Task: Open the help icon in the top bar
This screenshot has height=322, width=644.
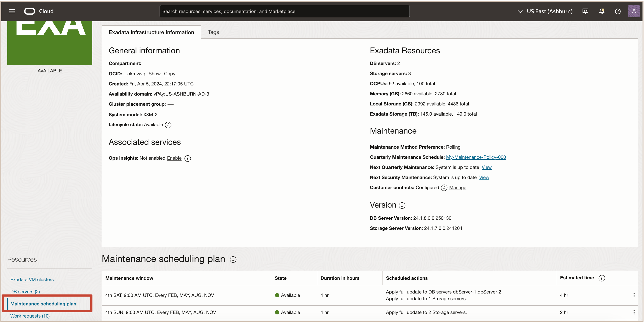Action: (618, 11)
